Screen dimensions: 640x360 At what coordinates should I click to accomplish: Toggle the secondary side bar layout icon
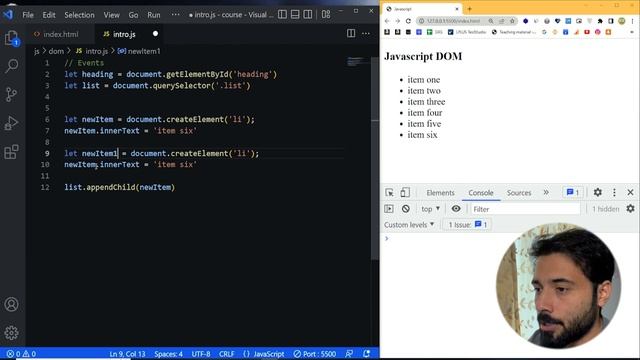pos(308,15)
